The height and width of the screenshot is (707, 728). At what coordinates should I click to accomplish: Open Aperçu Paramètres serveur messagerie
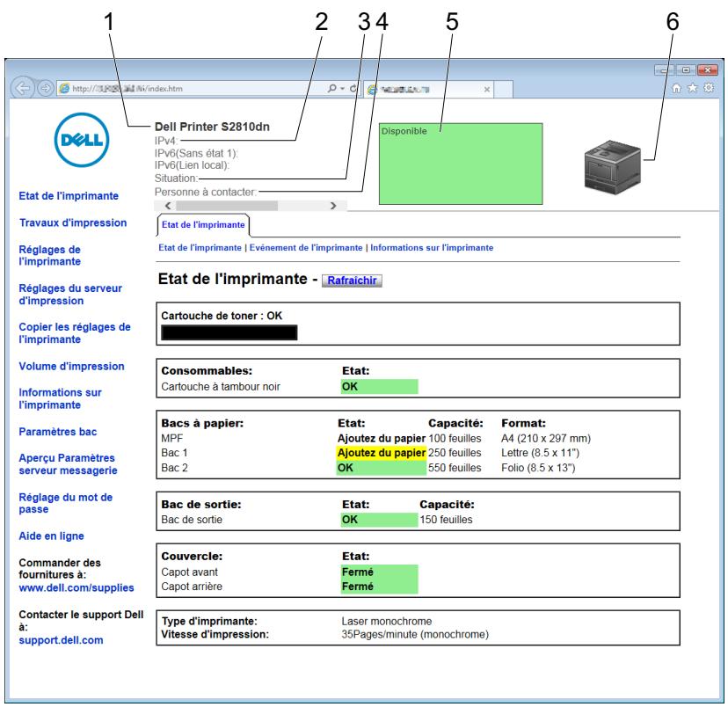(68, 463)
